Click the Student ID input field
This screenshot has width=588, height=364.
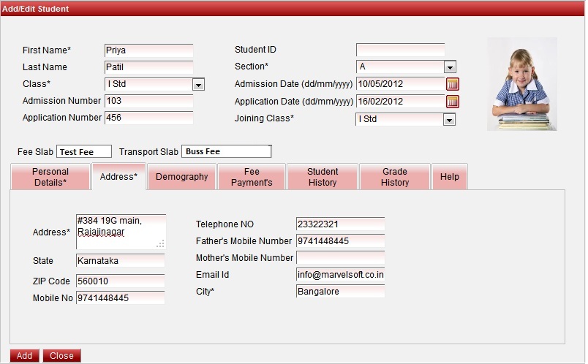(x=400, y=50)
